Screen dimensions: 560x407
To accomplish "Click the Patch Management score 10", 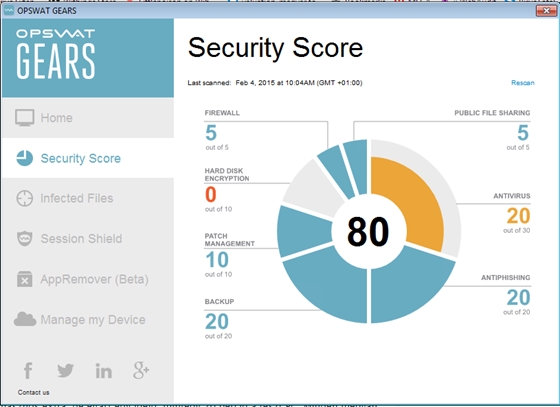I will pyautogui.click(x=217, y=260).
